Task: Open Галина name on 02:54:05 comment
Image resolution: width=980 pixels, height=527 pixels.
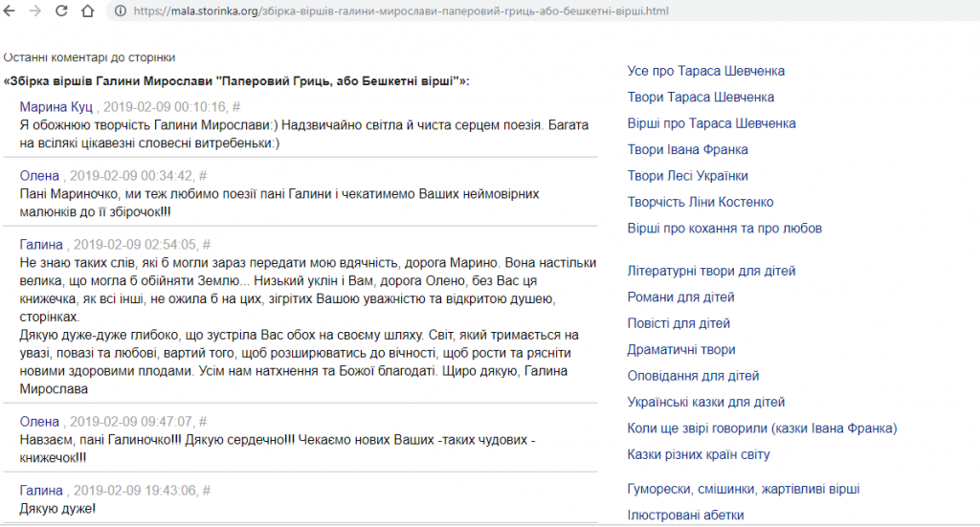Action: click(x=41, y=244)
